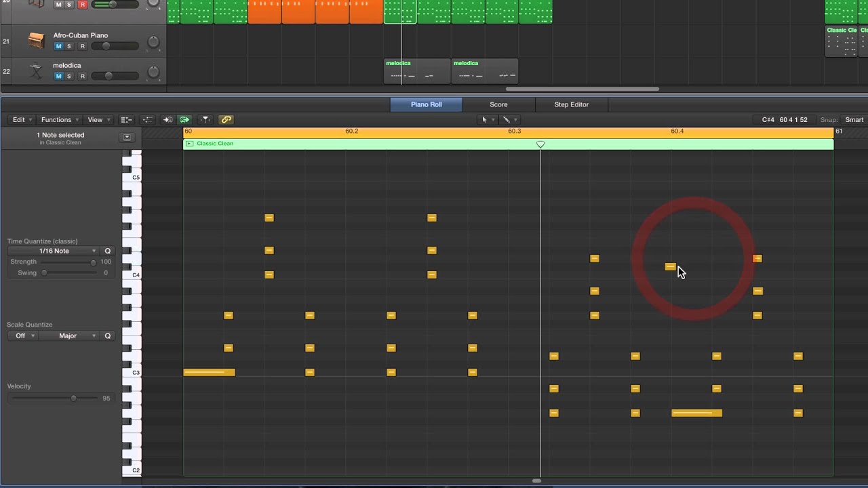868x488 pixels.
Task: Toggle MIDI In step input icon
Action: (167, 120)
